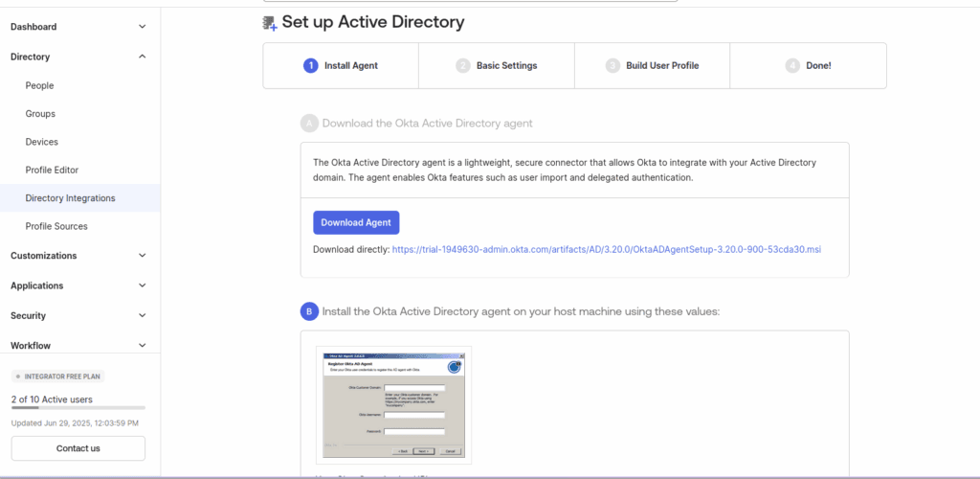The height and width of the screenshot is (479, 980).
Task: Expand the Applications section chevron
Action: [x=143, y=285]
